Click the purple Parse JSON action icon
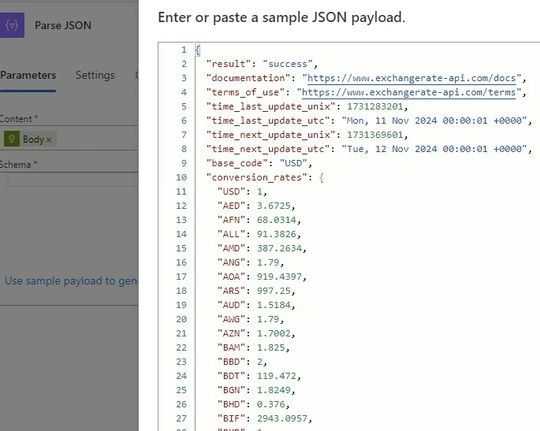540x431 pixels. pos(11,25)
